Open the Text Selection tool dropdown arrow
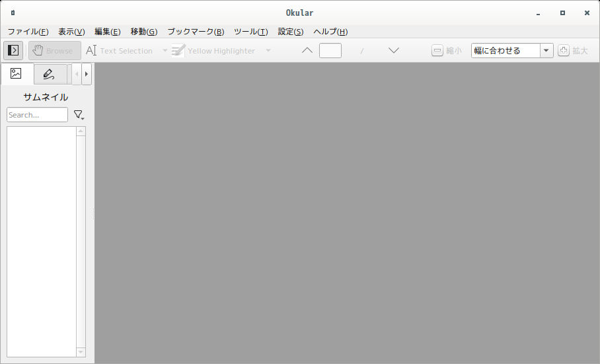This screenshot has height=364, width=600. pyautogui.click(x=165, y=50)
